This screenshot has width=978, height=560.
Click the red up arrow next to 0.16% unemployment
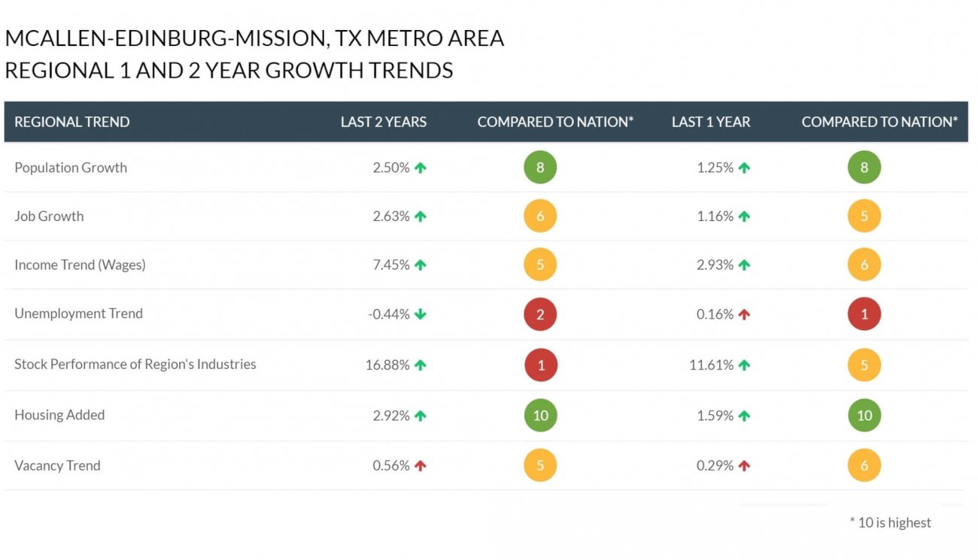point(744,314)
